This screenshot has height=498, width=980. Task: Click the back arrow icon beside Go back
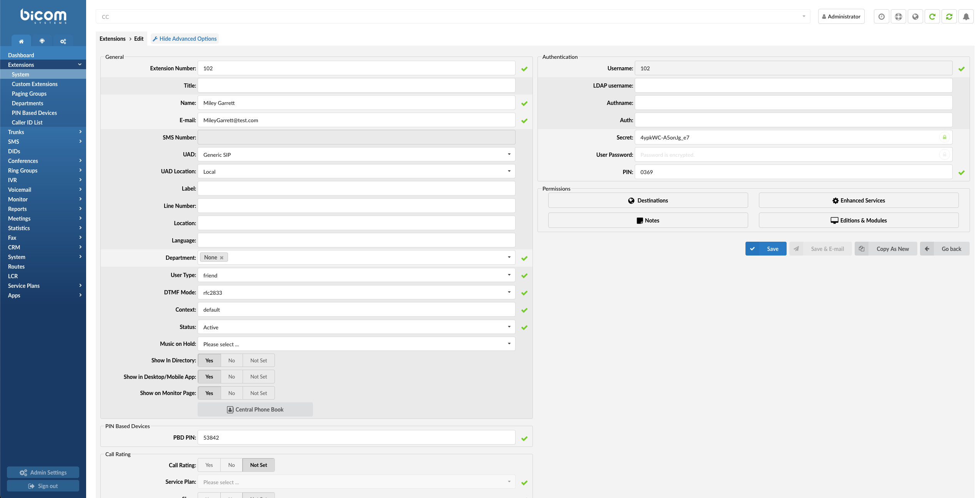(x=927, y=249)
